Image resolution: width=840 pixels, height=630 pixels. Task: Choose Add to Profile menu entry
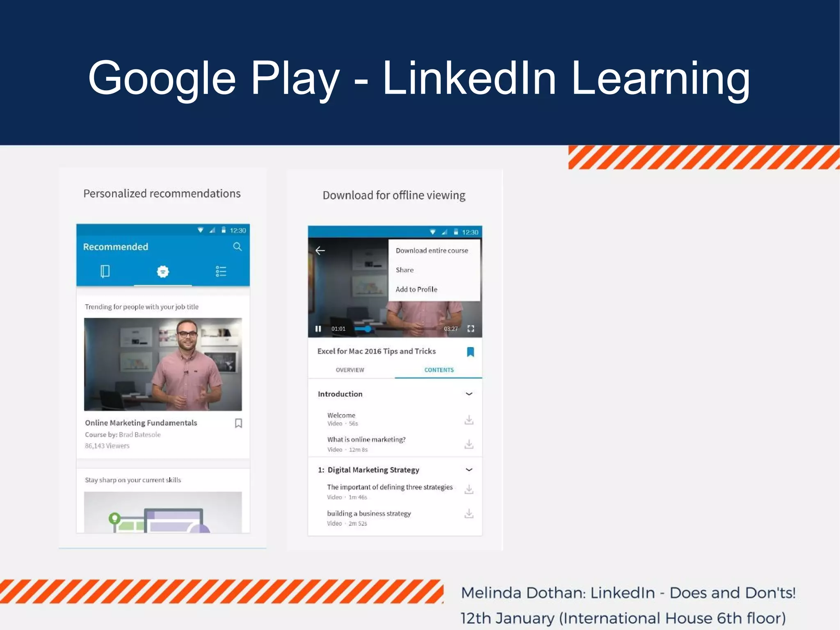(x=416, y=289)
